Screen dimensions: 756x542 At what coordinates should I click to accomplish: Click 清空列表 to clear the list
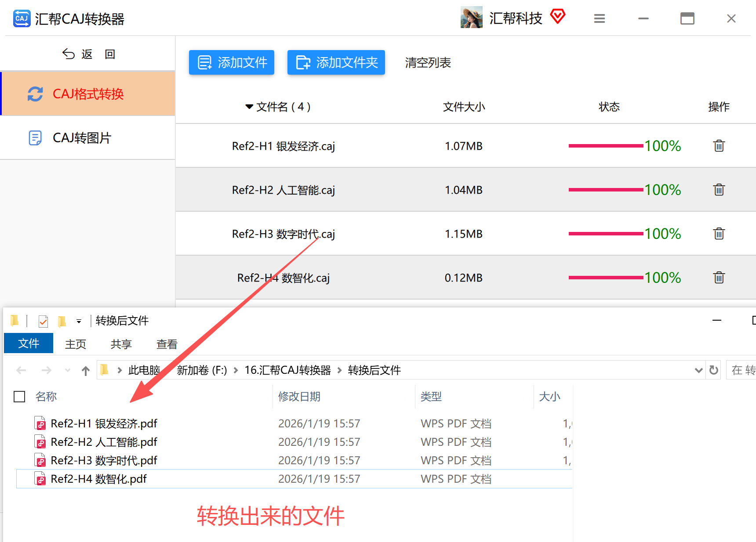[x=428, y=63]
